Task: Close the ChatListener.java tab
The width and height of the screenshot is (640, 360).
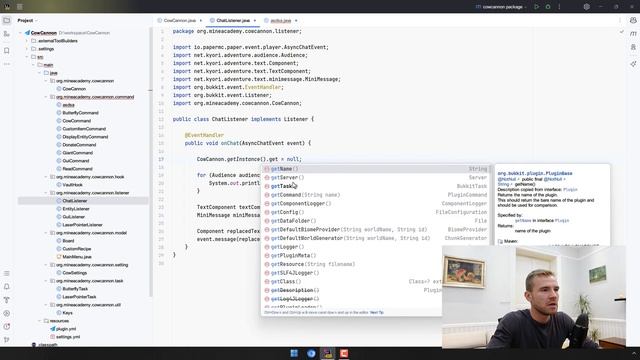Action: 255,20
